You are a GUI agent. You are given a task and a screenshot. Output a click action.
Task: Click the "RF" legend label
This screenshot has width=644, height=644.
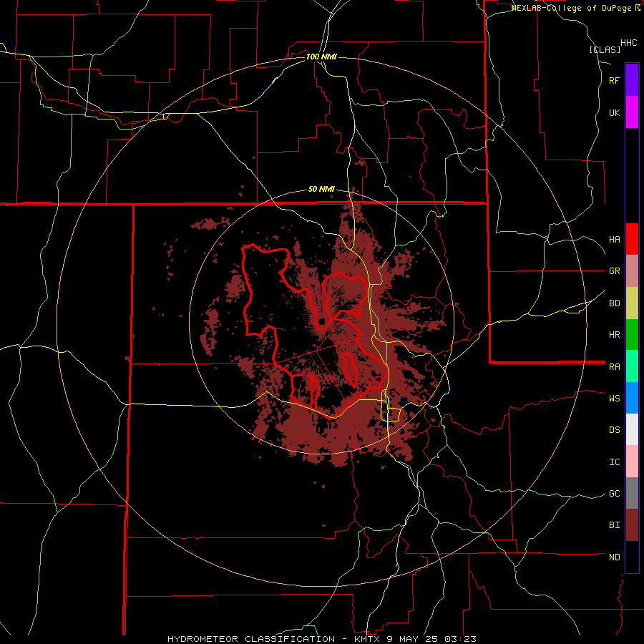pyautogui.click(x=614, y=81)
